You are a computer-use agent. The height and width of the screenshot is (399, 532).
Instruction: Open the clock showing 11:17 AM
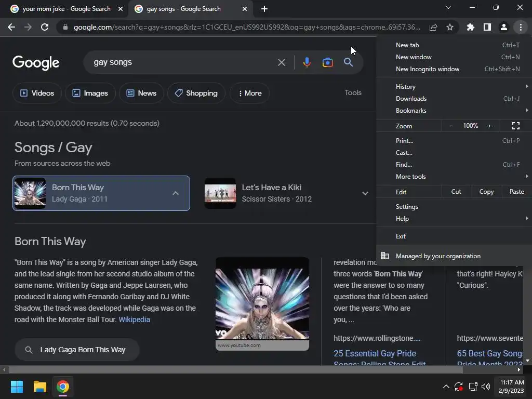511,387
